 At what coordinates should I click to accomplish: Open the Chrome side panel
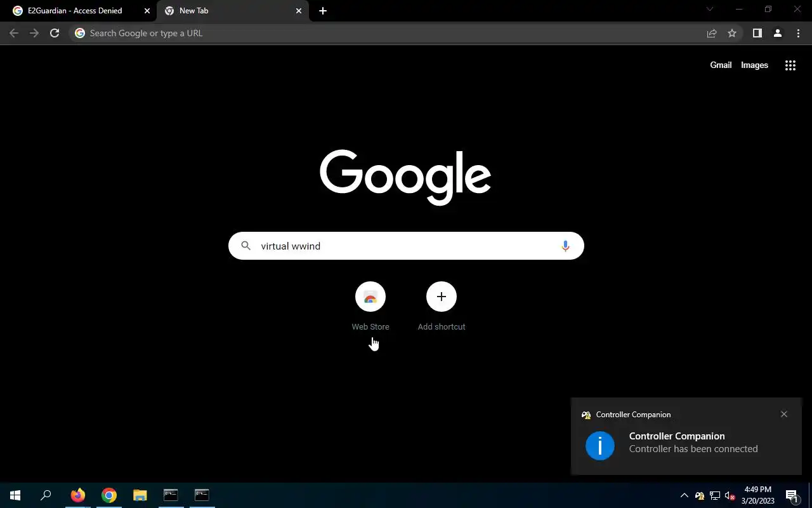pyautogui.click(x=757, y=33)
